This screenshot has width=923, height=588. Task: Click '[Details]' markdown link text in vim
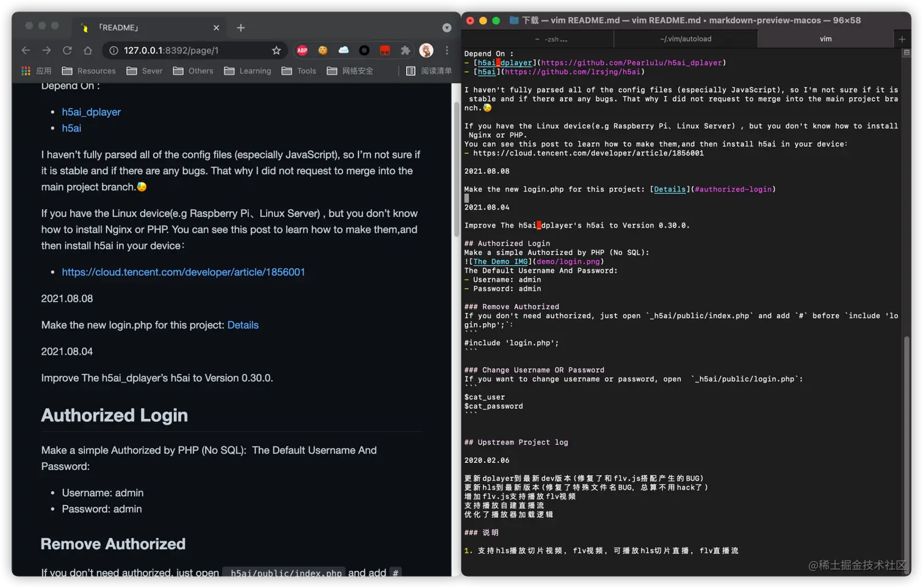tap(670, 189)
